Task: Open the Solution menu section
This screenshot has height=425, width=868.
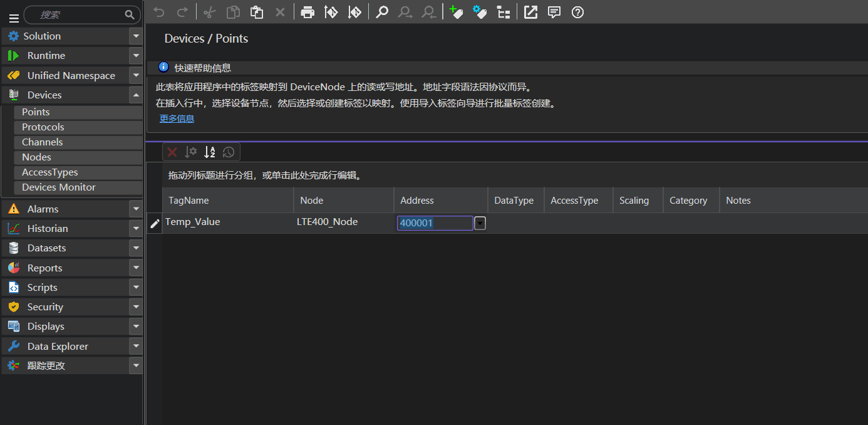Action: pos(66,36)
